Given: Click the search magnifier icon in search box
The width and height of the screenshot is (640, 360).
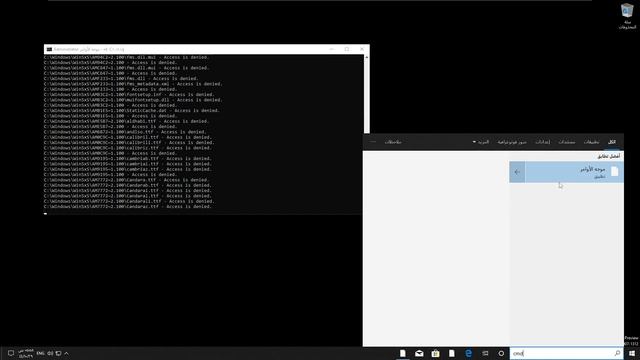Looking at the screenshot, I should [x=617, y=353].
